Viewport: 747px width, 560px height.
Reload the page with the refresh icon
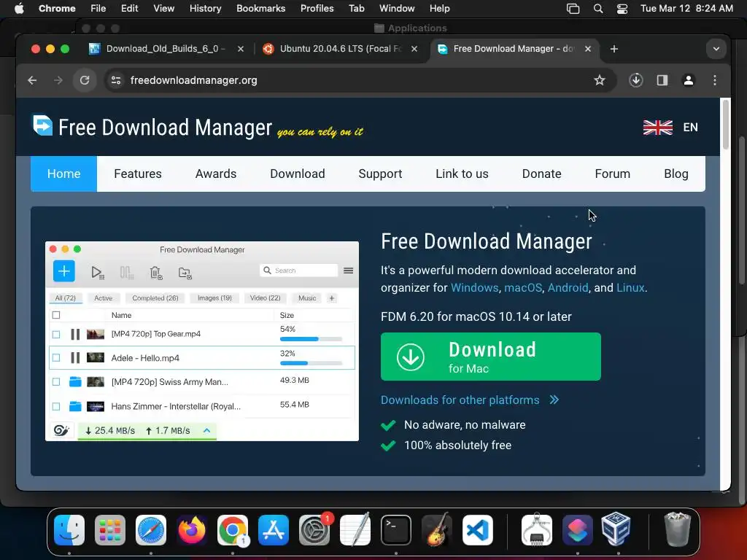[85, 80]
